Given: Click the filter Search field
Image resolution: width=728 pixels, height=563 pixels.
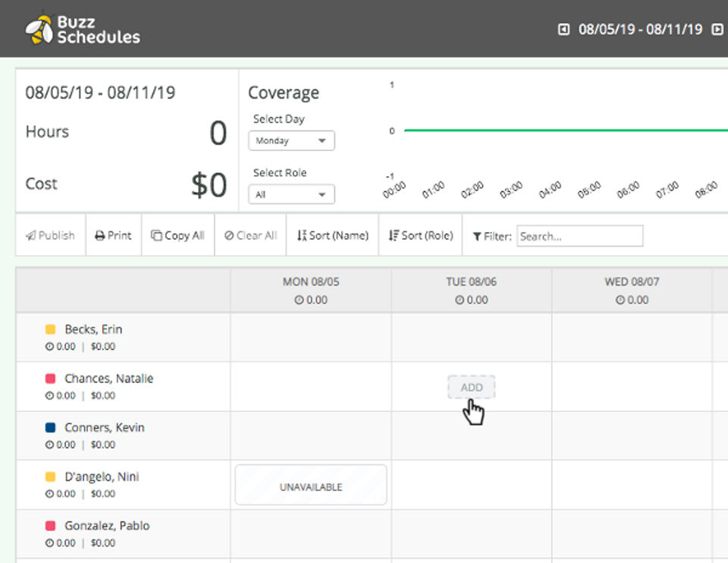Looking at the screenshot, I should coord(579,236).
